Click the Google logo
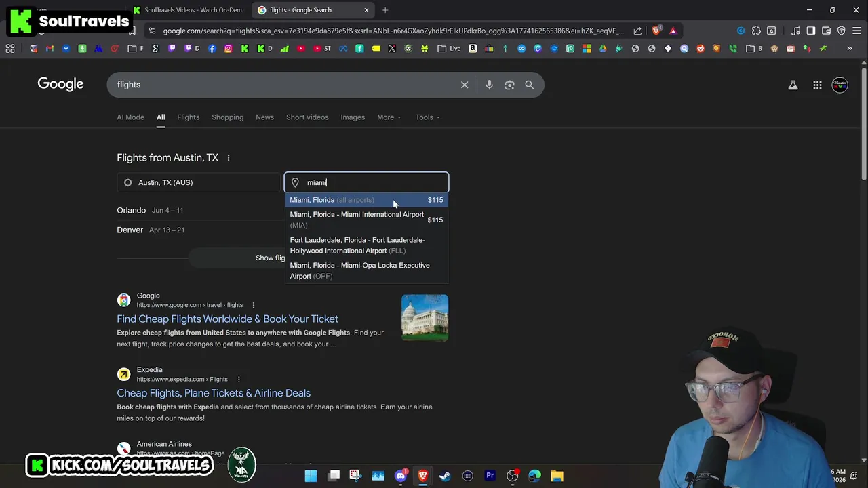 coord(60,84)
